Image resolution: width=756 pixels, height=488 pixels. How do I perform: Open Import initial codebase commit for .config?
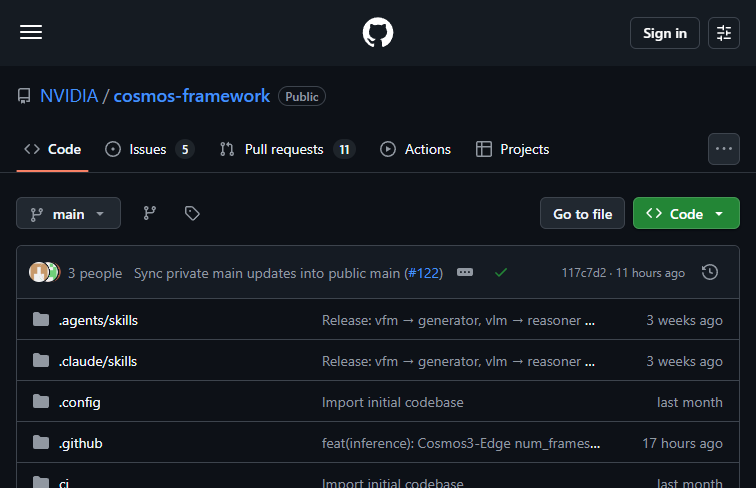tap(392, 402)
